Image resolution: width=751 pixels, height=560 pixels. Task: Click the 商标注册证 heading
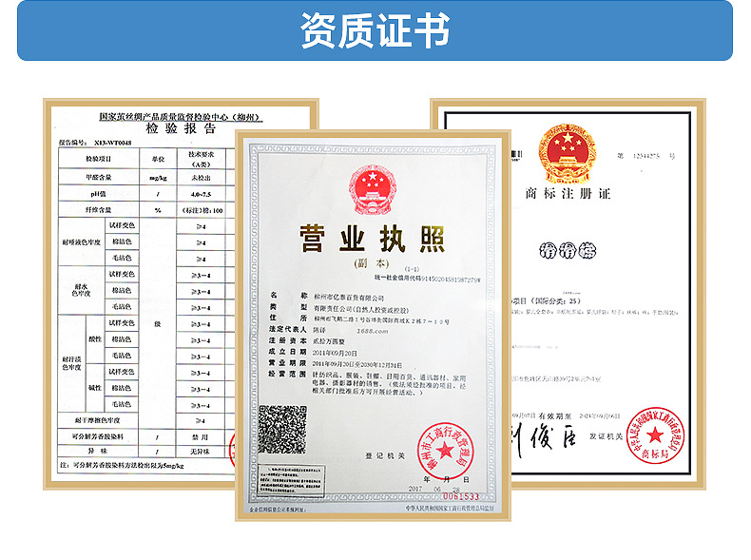[x=568, y=194]
